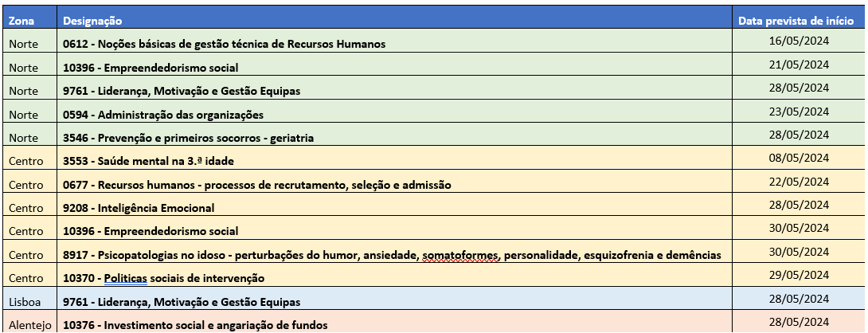
Task: Select the 0594 - Administração das organizações cell
Action: point(395,112)
